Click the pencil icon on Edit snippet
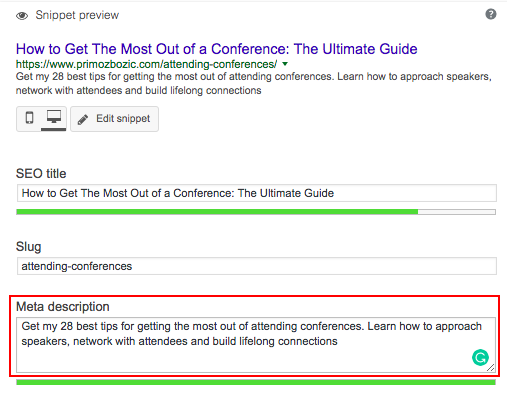 point(83,119)
